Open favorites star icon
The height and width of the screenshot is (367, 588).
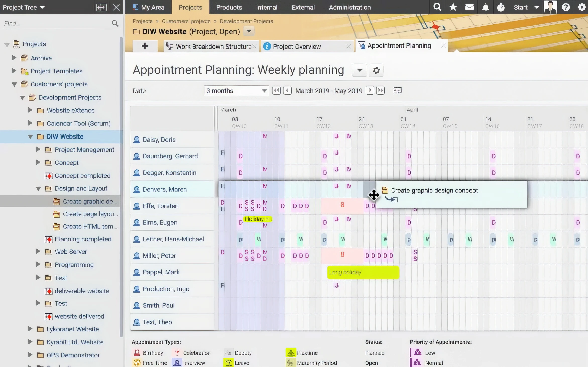[453, 7]
